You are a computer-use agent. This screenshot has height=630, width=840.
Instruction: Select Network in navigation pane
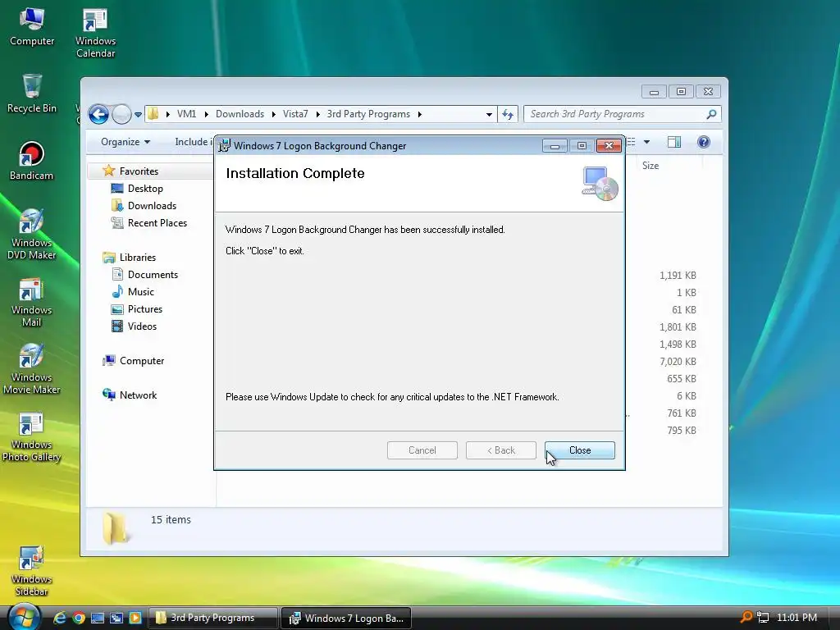[138, 395]
